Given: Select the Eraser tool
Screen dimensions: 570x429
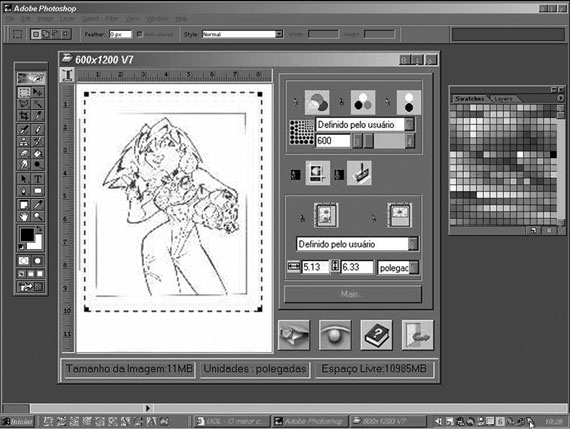Looking at the screenshot, I should coord(24,153).
